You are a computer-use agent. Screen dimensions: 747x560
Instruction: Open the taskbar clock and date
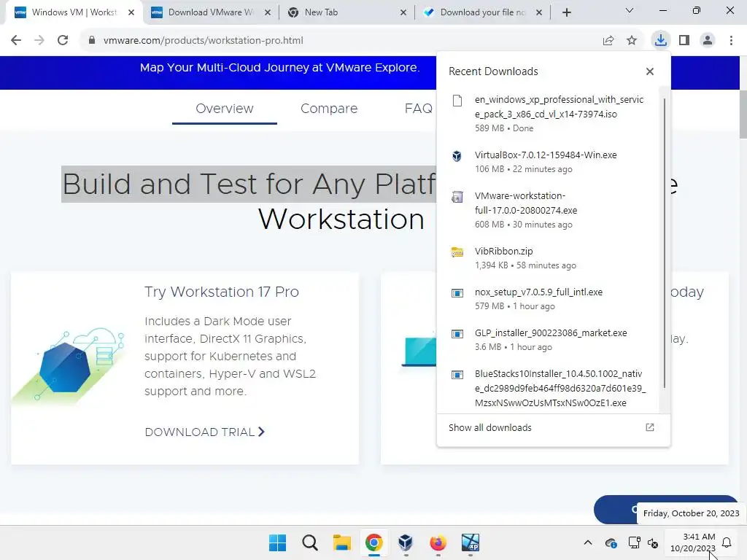(693, 542)
